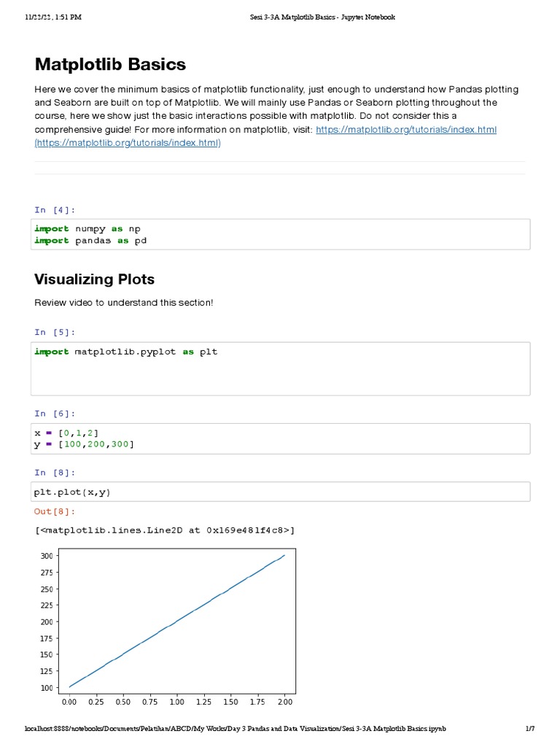Click the Jupyter Notebook page title header

[317, 18]
